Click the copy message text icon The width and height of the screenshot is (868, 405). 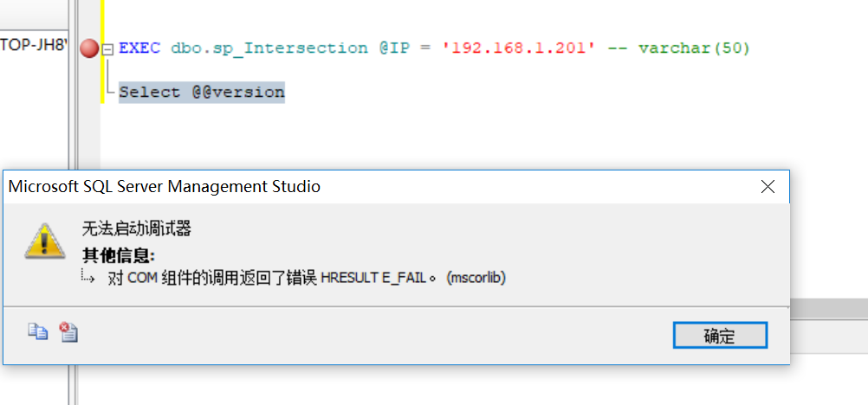point(38,331)
